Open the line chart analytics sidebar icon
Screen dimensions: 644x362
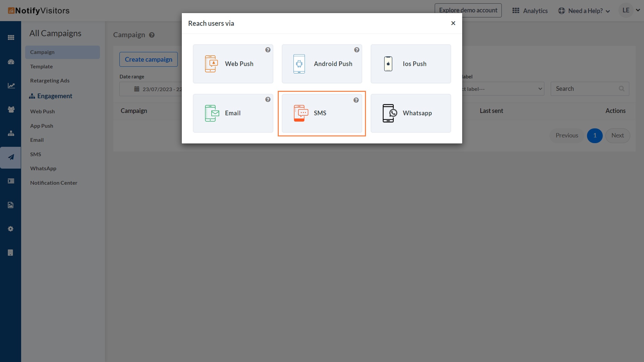coord(11,86)
